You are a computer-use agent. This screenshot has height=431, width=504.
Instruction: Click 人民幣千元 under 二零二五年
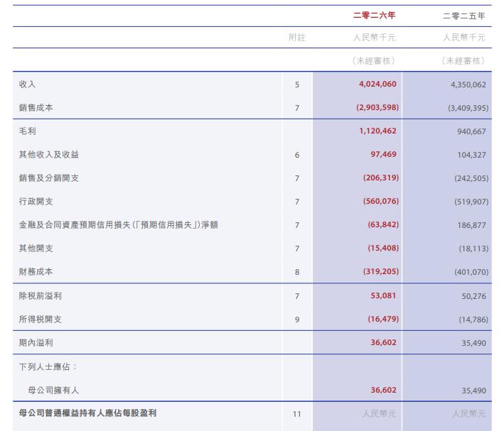pyautogui.click(x=463, y=38)
